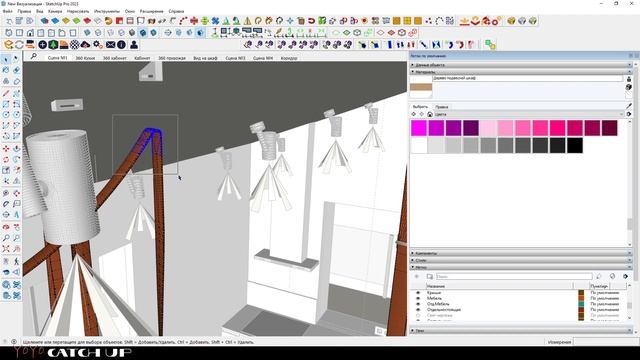Click the green tree toolbar icon

tap(53, 44)
